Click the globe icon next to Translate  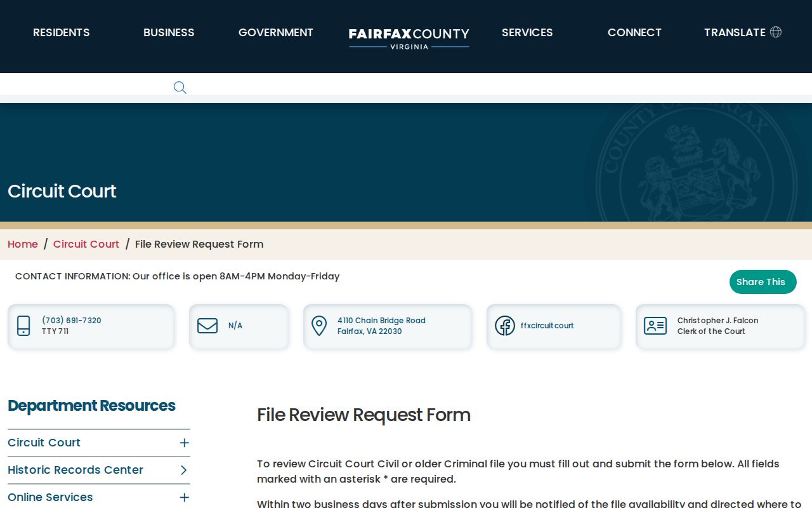point(776,32)
